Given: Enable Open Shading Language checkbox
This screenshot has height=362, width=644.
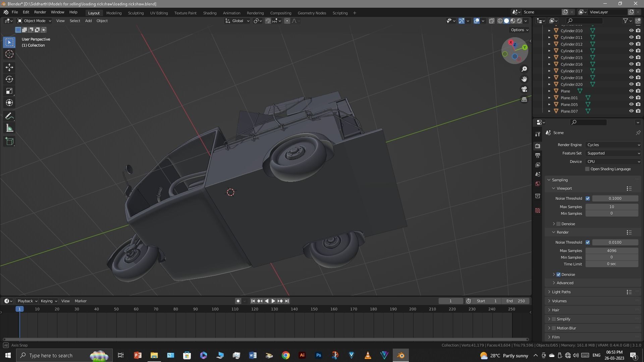Looking at the screenshot, I should pyautogui.click(x=587, y=169).
